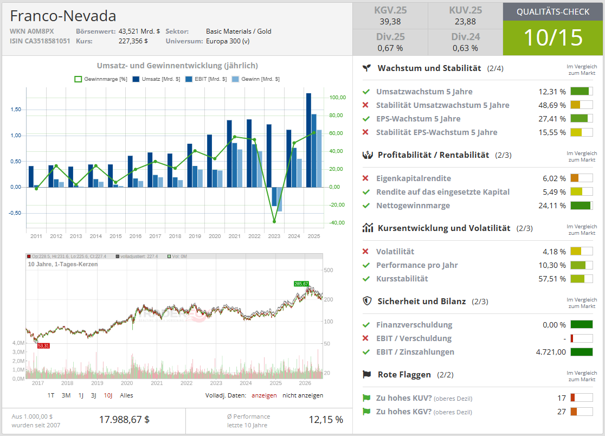Click green check next to Finanzverschuldung
This screenshot has width=605, height=436.
366,325
